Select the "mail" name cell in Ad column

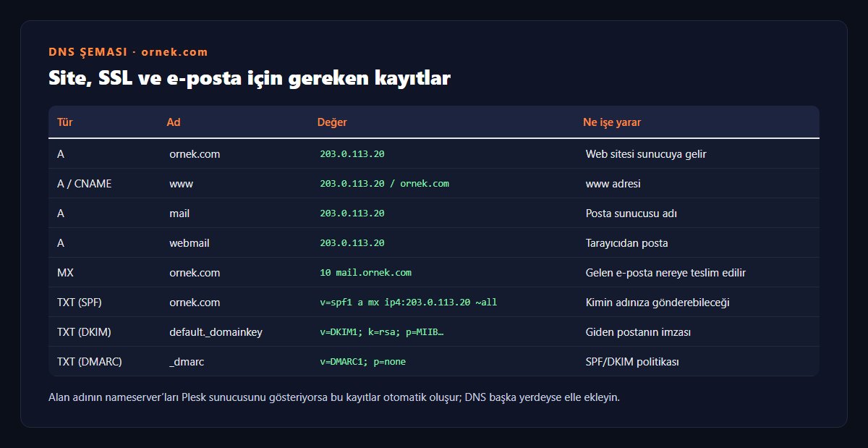179,214
